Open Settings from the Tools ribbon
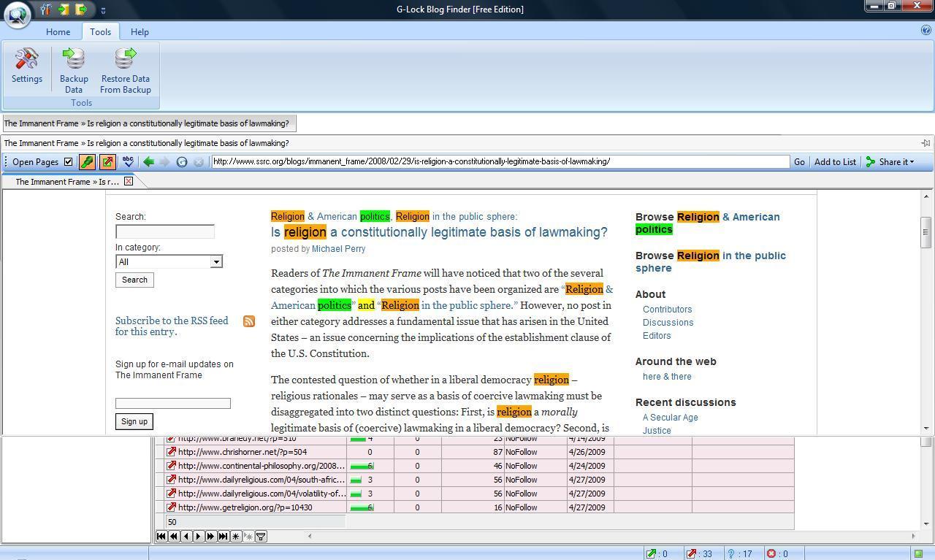Viewport: 935px width, 560px height. point(27,66)
